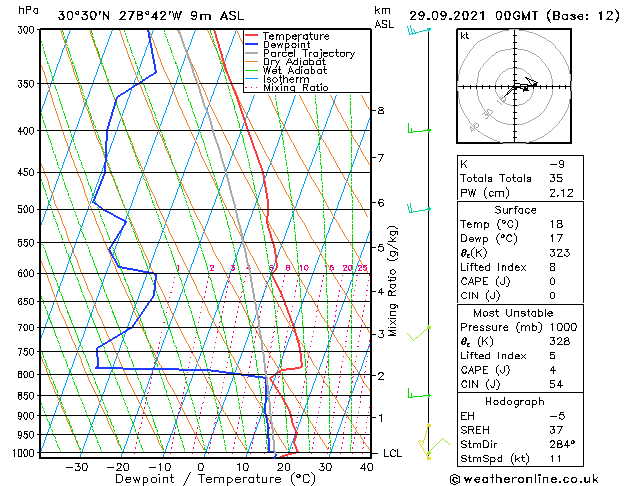Click the Hodograph section header in table

click(516, 401)
